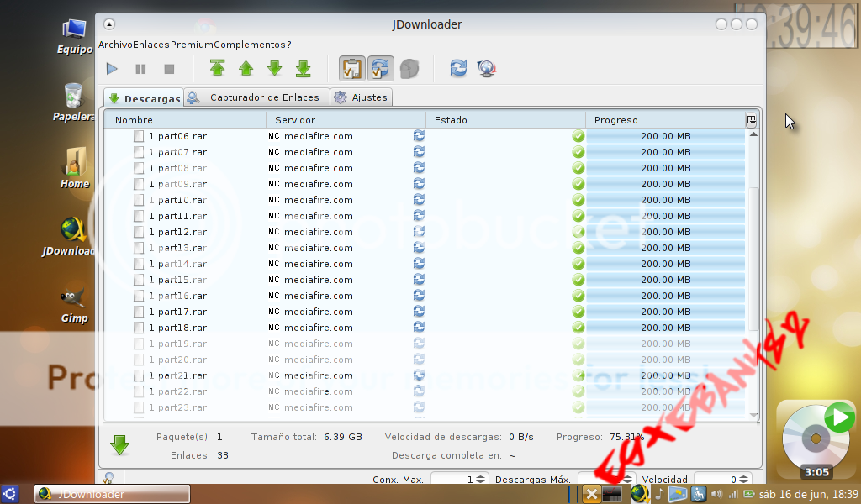The image size is (861, 504).
Task: Click the download list scrollbar thumb
Action: click(753, 258)
